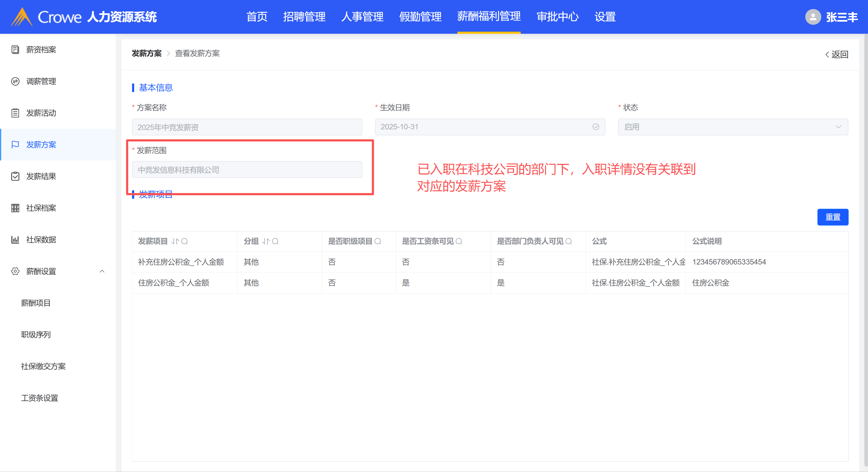Click the Crowe logo
Viewport: 868px width, 472px height.
tap(22, 17)
